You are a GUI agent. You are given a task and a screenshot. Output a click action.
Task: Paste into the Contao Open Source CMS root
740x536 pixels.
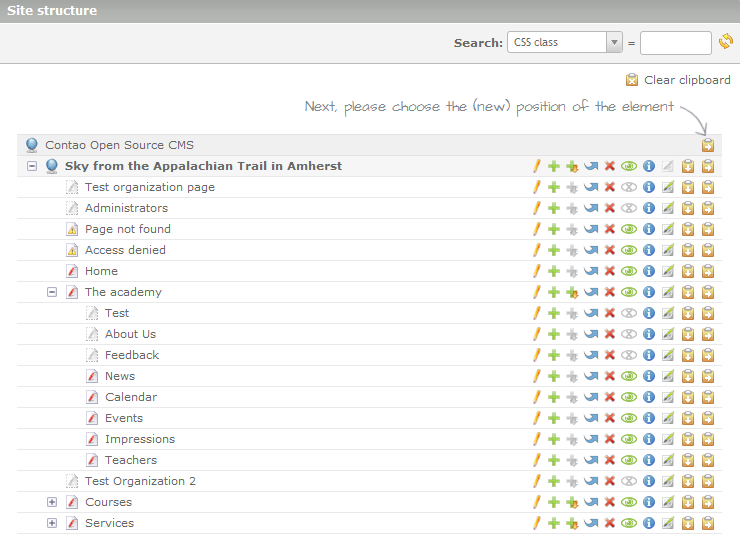pos(708,145)
